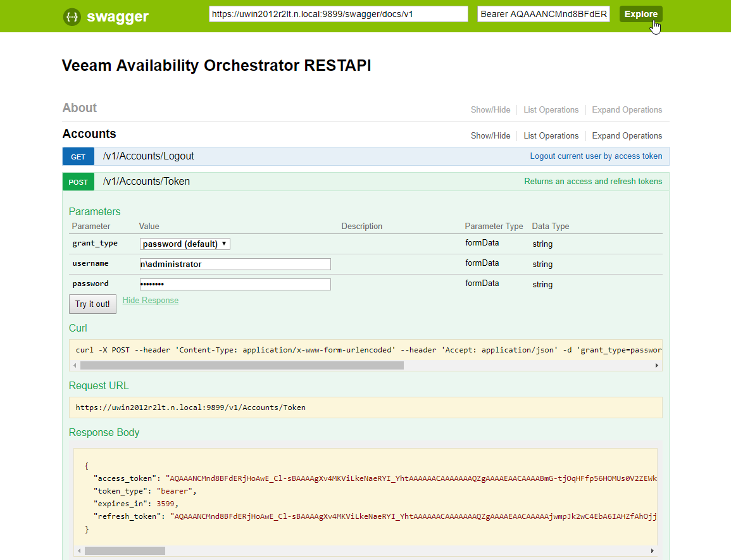Click Response Body horizontal scrollbar thumb
The image size is (731, 560).
point(125,551)
